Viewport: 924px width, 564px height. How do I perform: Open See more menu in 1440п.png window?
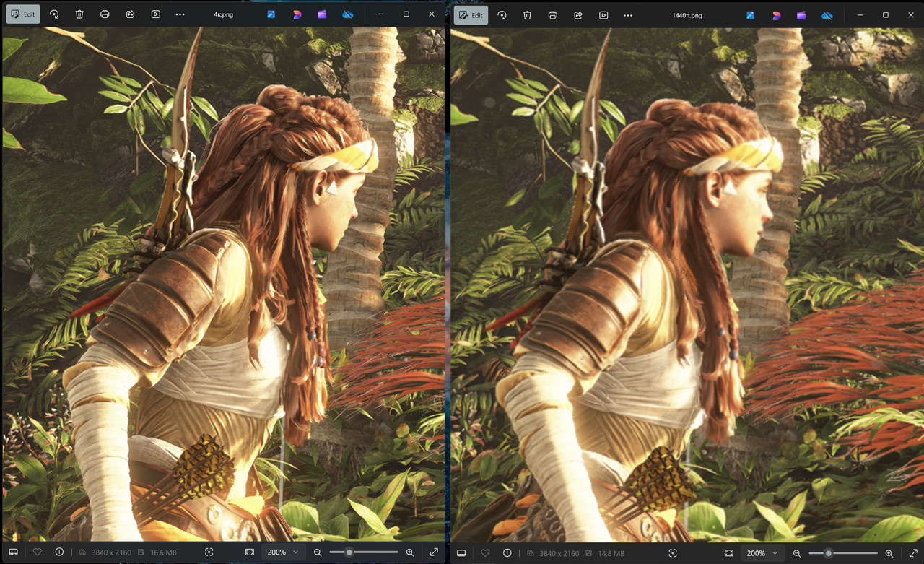tap(629, 15)
